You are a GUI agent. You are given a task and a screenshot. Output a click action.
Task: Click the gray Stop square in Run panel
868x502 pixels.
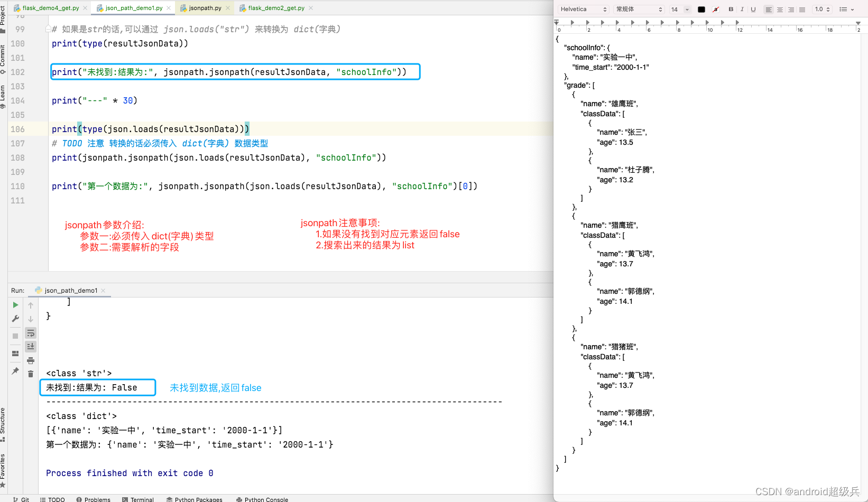15,336
